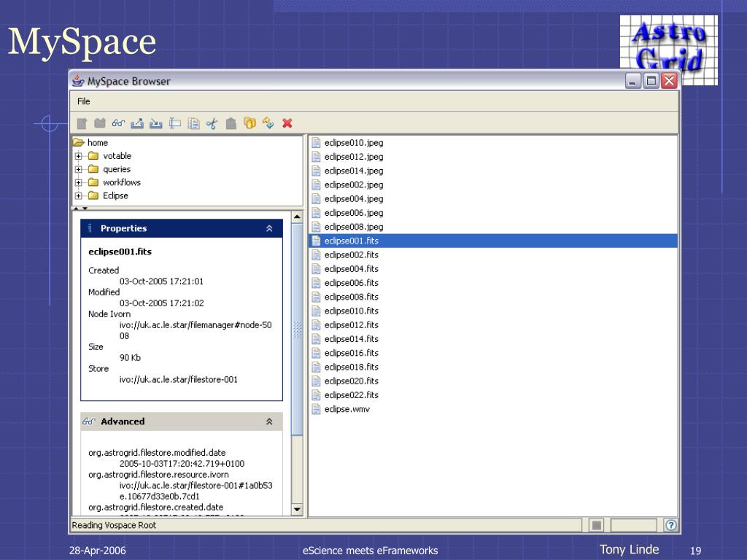
Task: Minimize the MySpace Browser window
Action: click(632, 81)
